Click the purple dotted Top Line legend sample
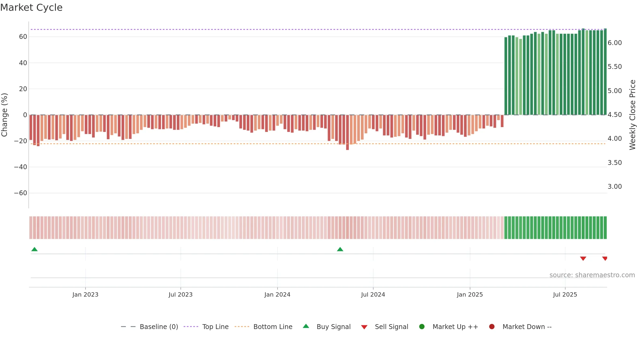Image resolution: width=644 pixels, height=362 pixels. point(191,327)
